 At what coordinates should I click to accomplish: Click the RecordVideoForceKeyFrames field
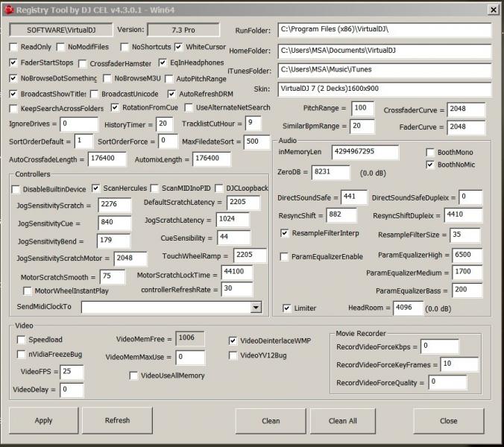pyautogui.click(x=459, y=364)
